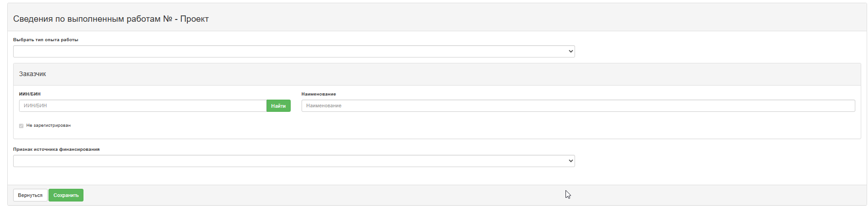868x206 pixels.
Task: Click the chevron of the financing source select
Action: coord(571,161)
